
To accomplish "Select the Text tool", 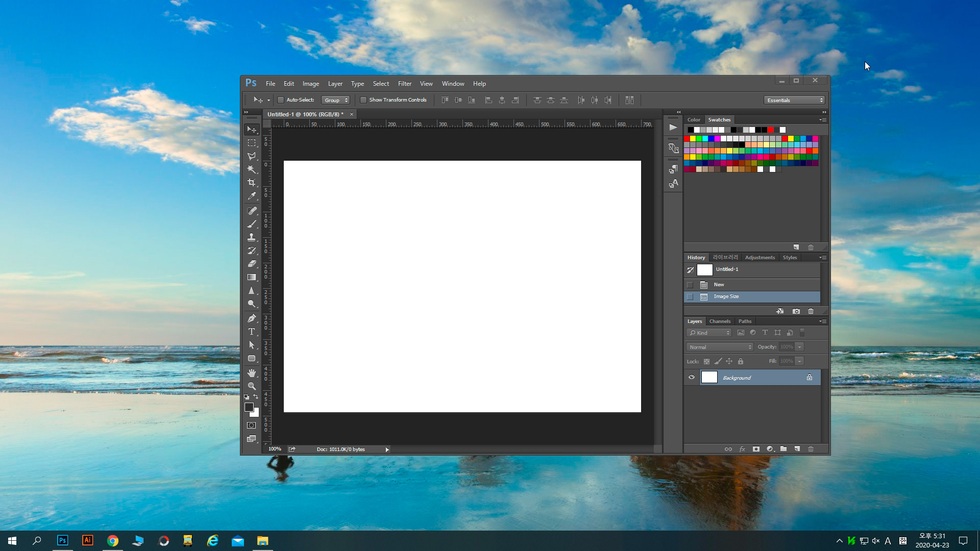I will 253,331.
